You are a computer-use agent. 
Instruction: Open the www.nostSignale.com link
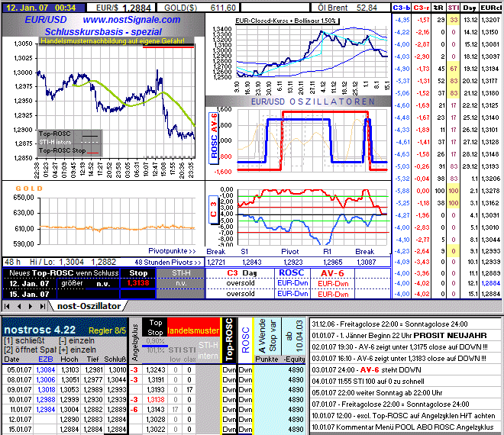tap(131, 20)
